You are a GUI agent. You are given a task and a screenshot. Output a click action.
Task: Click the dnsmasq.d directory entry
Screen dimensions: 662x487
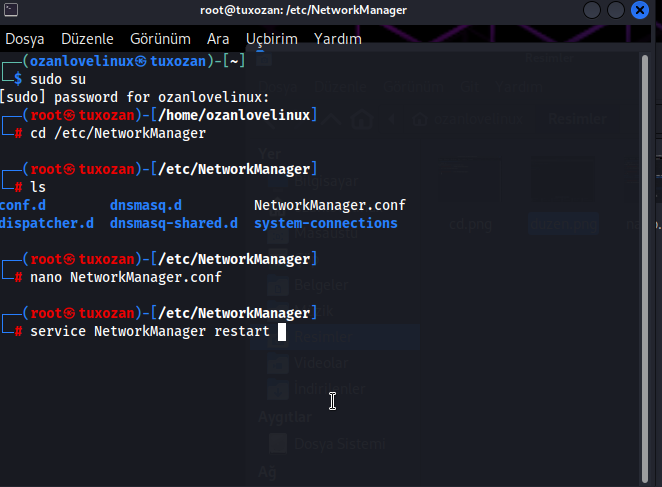(x=146, y=205)
